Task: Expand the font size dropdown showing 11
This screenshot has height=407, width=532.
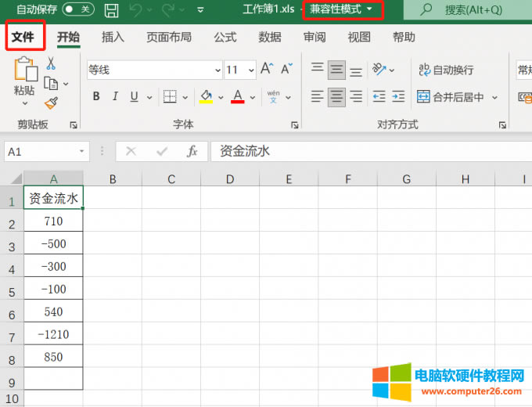Action: [x=251, y=70]
